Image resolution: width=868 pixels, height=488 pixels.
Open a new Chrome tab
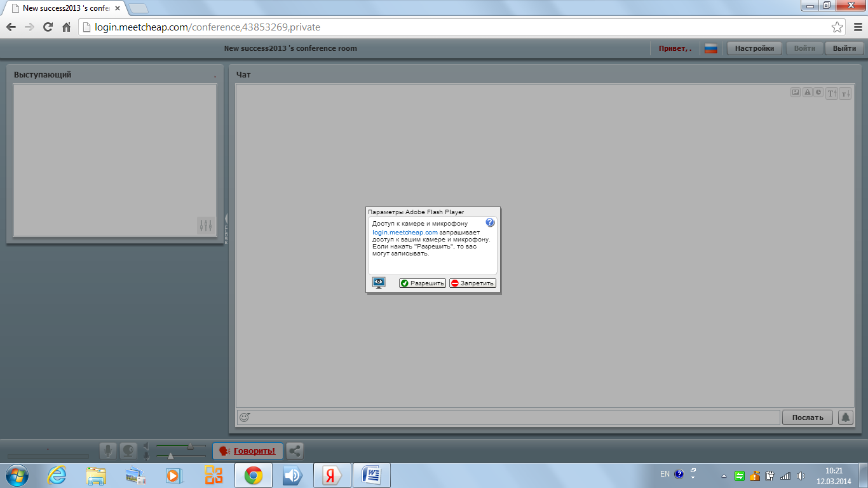139,8
